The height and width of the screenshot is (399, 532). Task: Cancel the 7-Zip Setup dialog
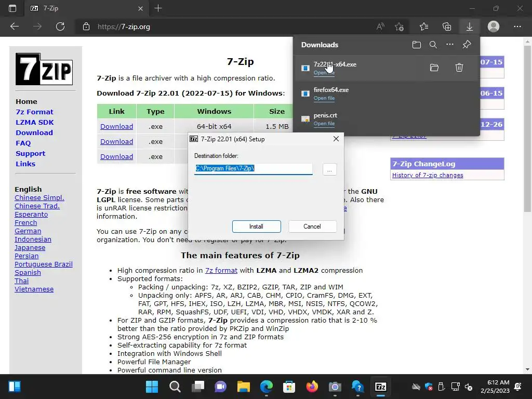312,227
